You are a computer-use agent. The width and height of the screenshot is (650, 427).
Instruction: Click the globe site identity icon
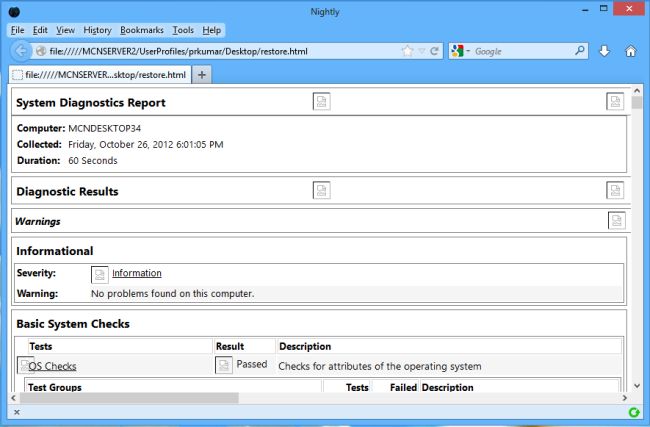click(x=41, y=51)
